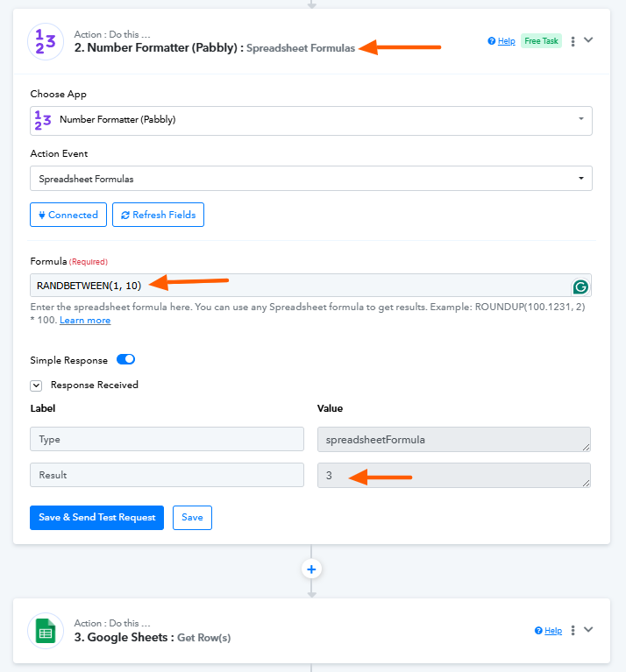The image size is (626, 672).
Task: Open the three-dot menu for Google Sheets step
Action: pyautogui.click(x=573, y=630)
